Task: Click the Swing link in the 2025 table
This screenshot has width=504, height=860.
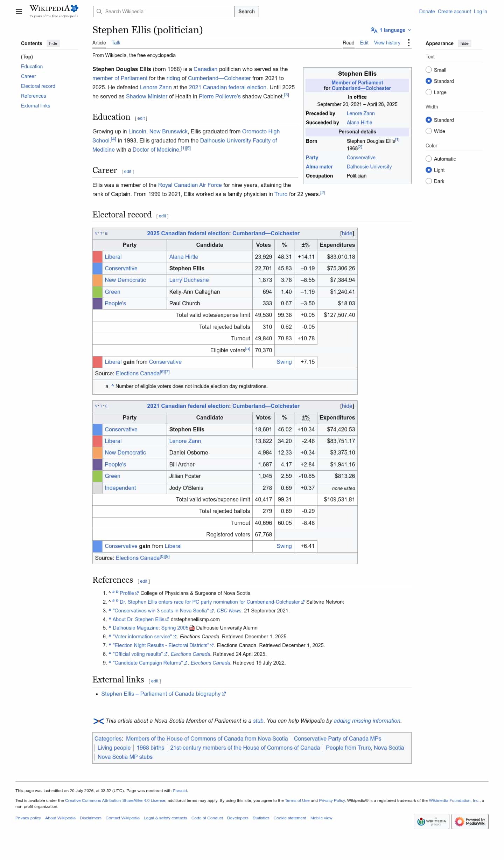Action: point(284,362)
